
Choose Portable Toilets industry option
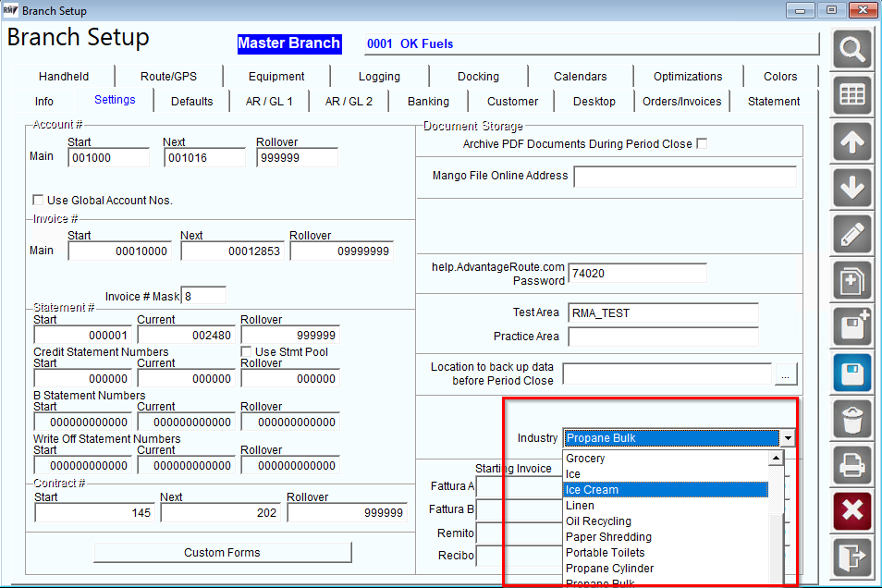point(666,553)
